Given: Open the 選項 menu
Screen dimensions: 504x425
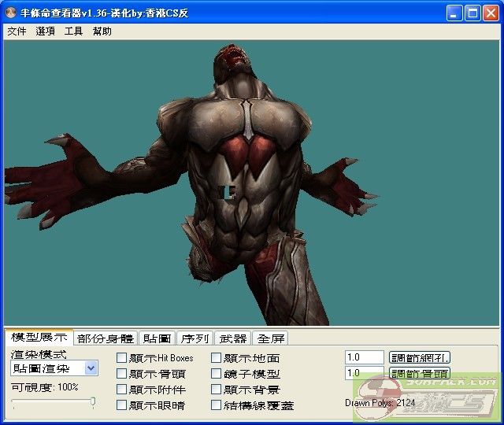Looking at the screenshot, I should (45, 31).
